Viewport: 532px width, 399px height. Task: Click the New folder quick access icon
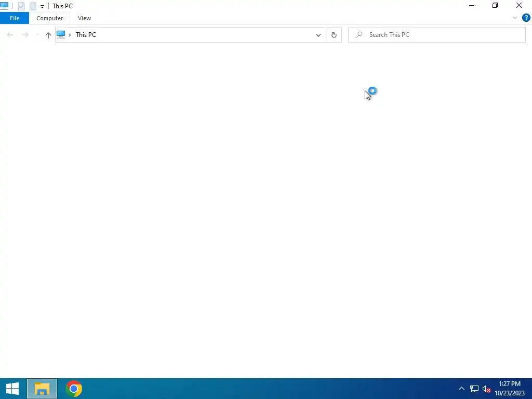33,6
